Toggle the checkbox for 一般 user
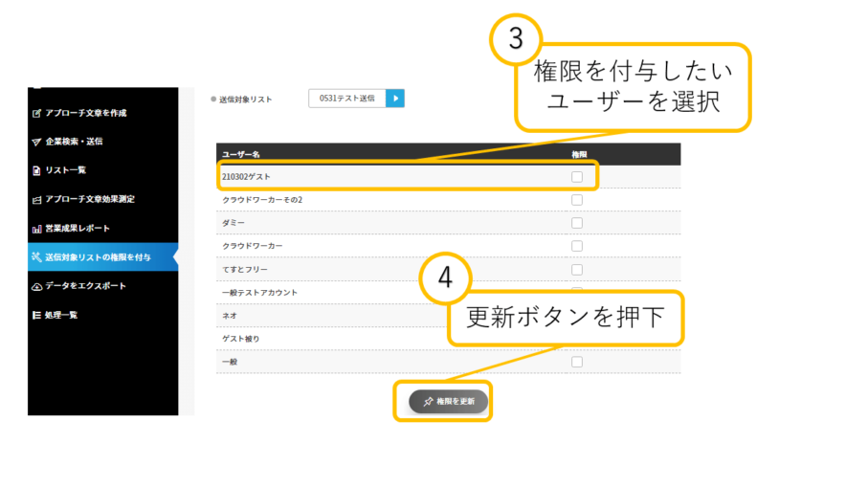Image resolution: width=868 pixels, height=488 pixels. tap(577, 362)
